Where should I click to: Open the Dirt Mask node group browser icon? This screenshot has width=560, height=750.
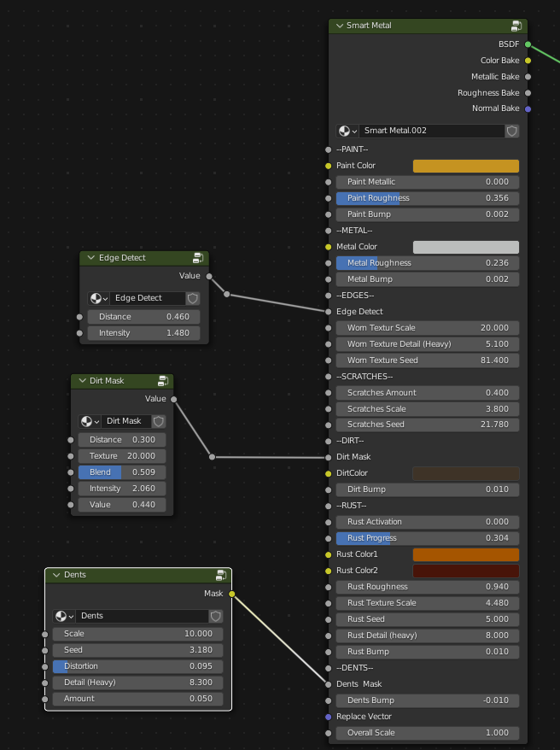pyautogui.click(x=90, y=421)
